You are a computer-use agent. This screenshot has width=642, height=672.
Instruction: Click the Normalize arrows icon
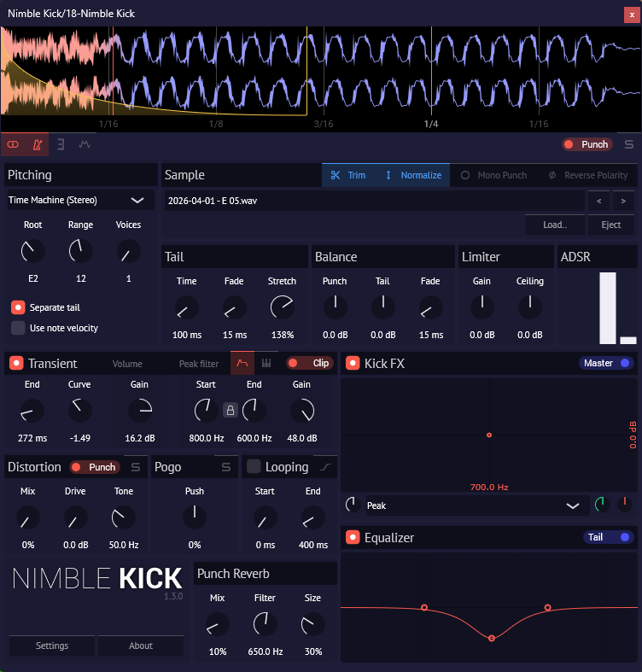[x=388, y=175]
